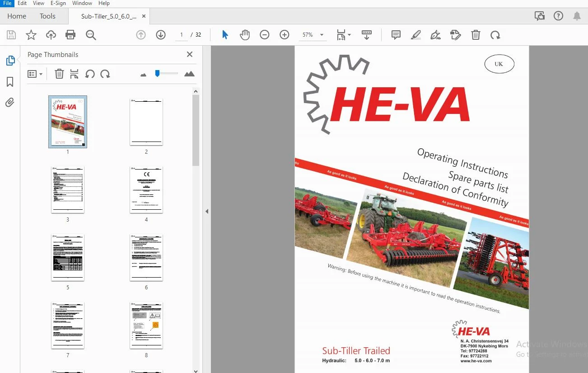588x373 pixels.
Task: Click the scrolling mode keyboard icon
Action: (367, 35)
